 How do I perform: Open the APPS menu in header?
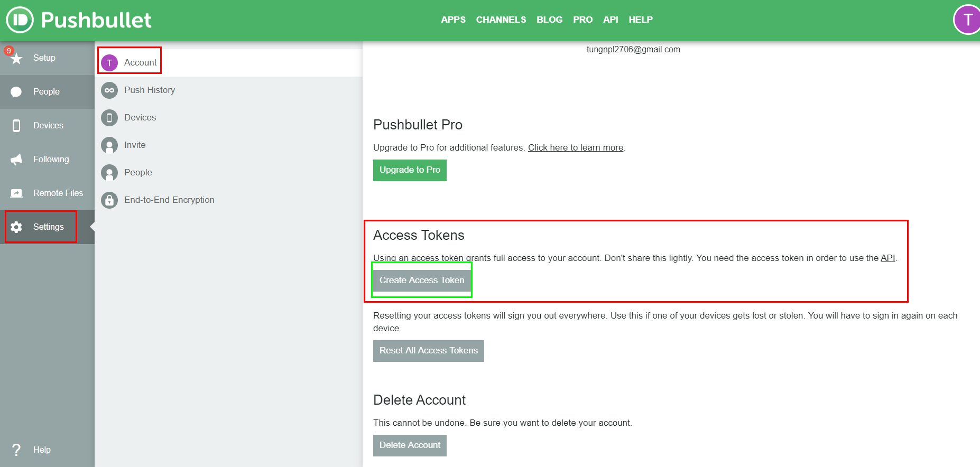click(453, 20)
